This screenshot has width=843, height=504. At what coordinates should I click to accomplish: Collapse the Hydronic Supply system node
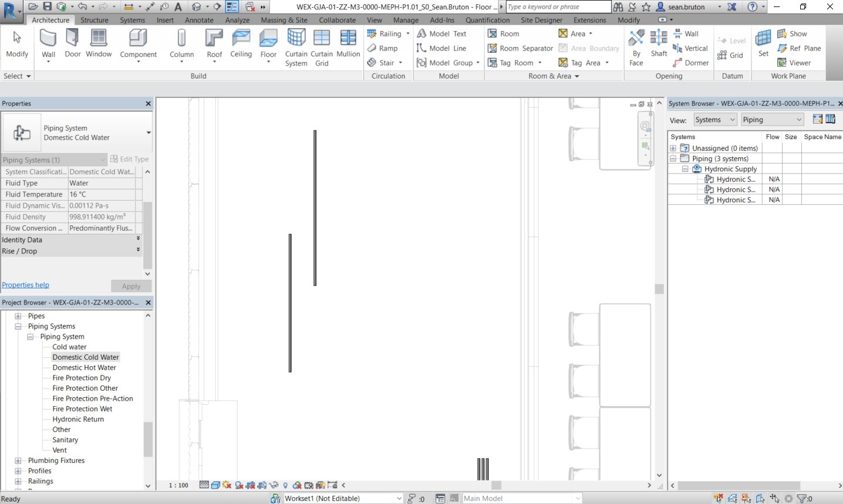[x=685, y=168]
